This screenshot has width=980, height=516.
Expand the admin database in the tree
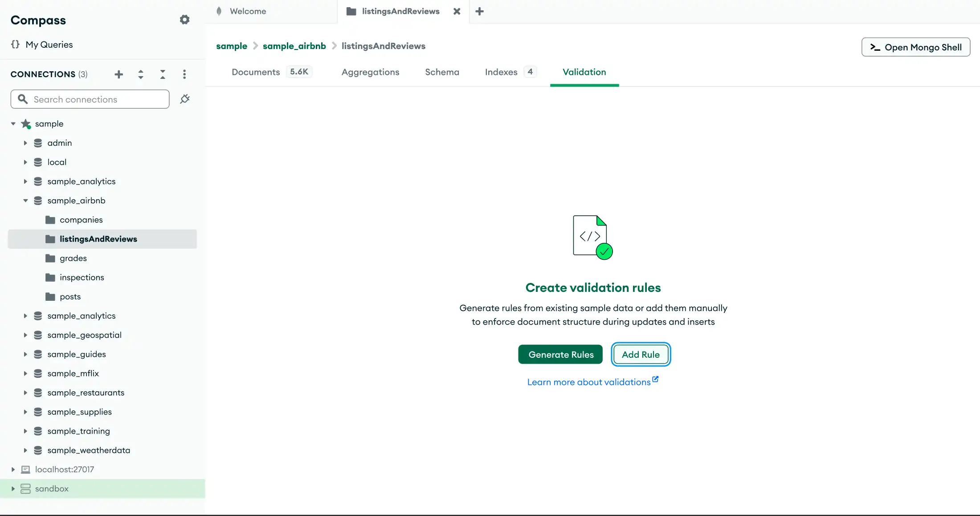tap(25, 143)
